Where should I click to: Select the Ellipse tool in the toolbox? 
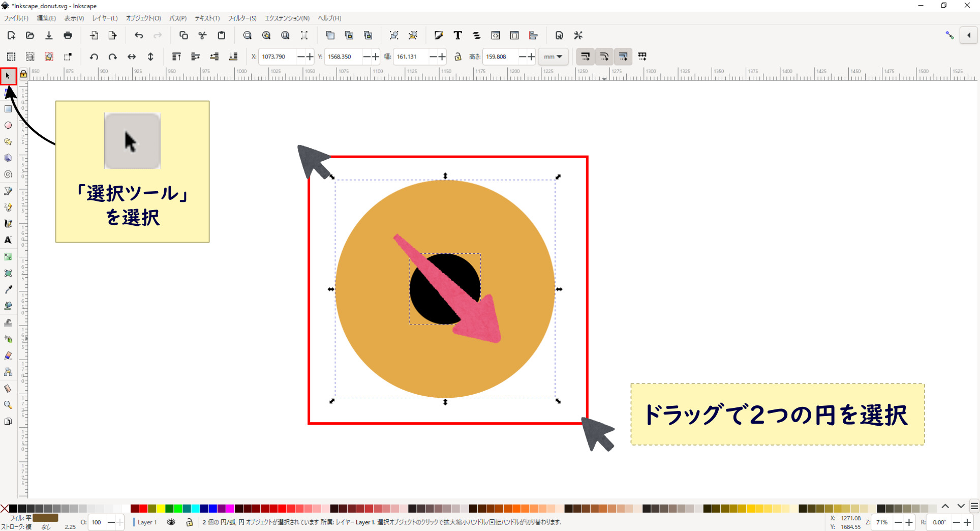point(8,125)
